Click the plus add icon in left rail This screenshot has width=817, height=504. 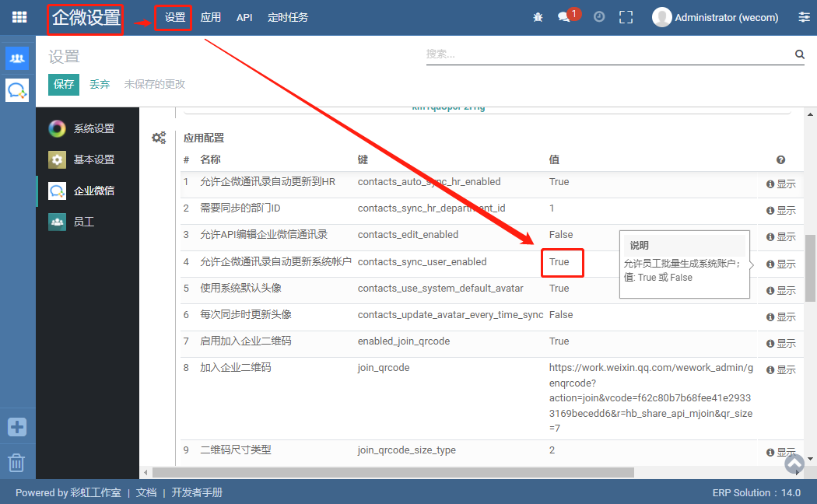(x=17, y=427)
